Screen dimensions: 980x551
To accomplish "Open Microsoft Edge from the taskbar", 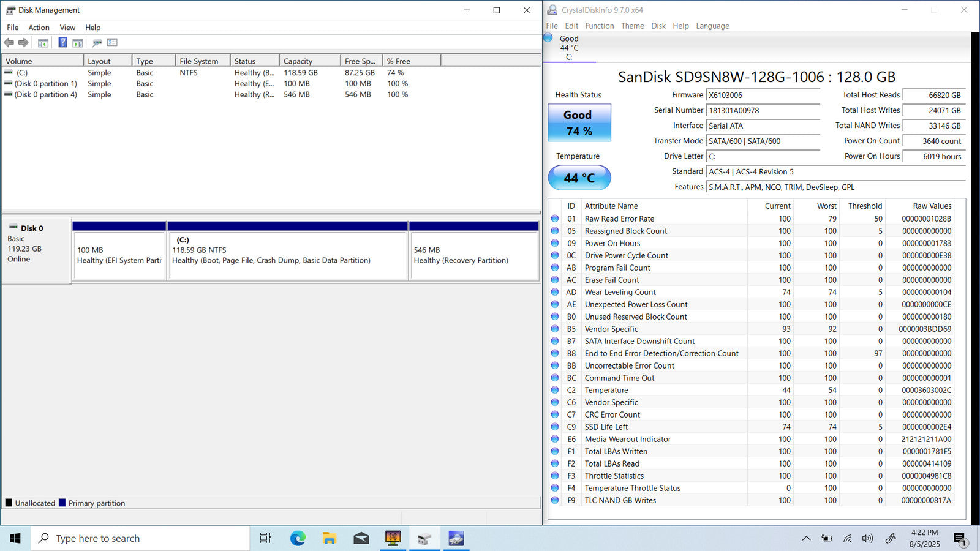I will (298, 538).
